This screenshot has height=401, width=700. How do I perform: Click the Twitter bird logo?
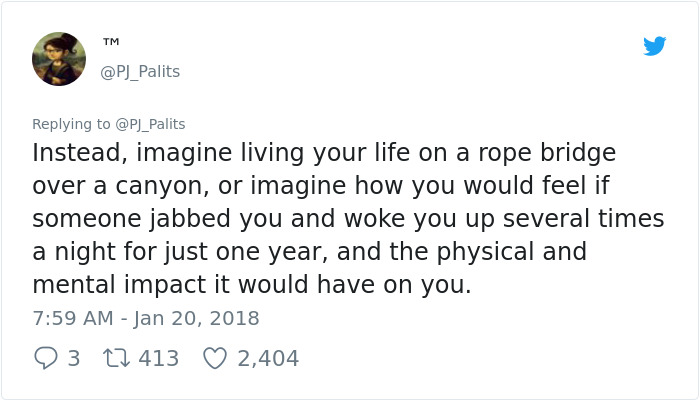(x=654, y=46)
